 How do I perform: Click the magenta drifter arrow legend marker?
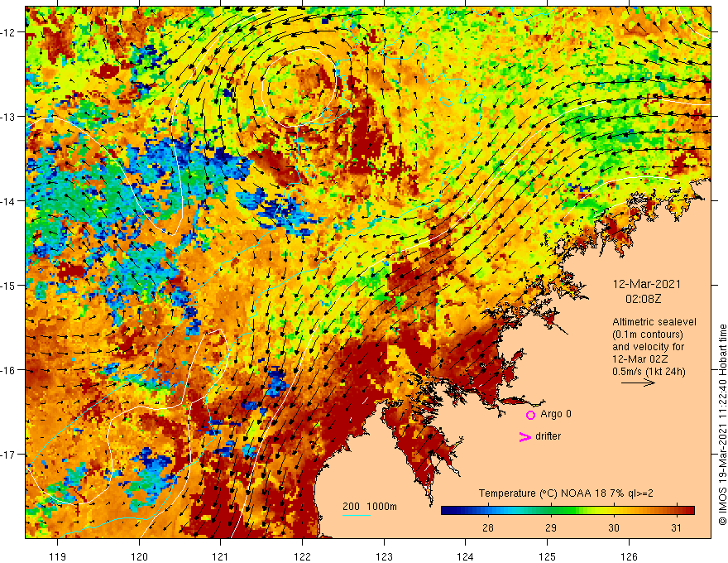pos(524,436)
